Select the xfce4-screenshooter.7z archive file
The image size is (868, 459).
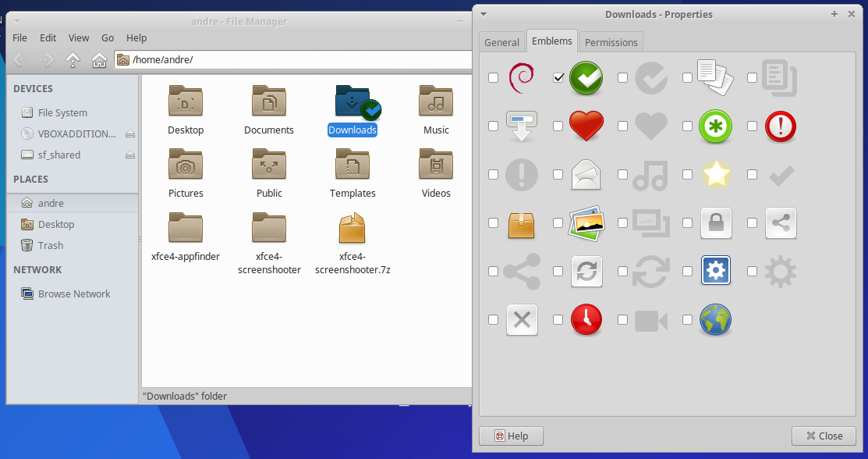(352, 244)
